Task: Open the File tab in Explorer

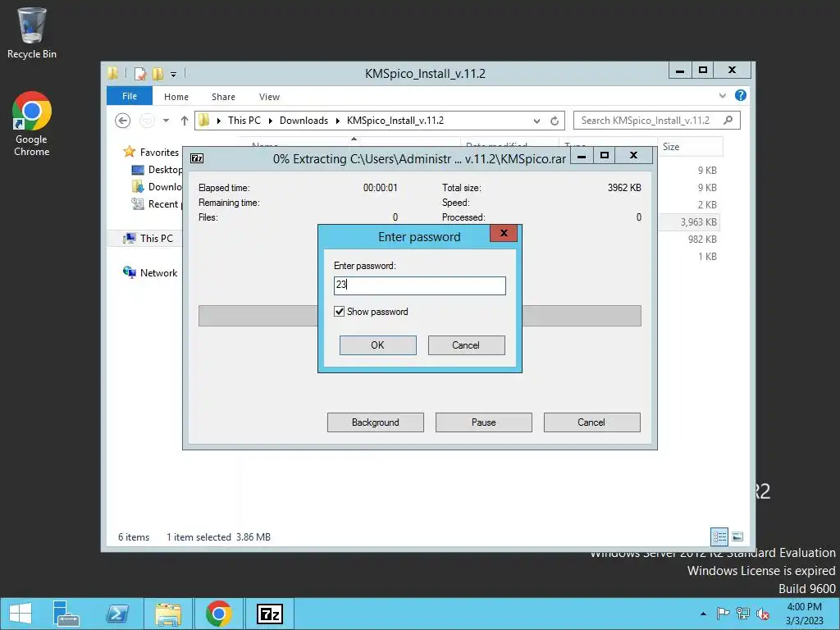Action: pos(130,96)
